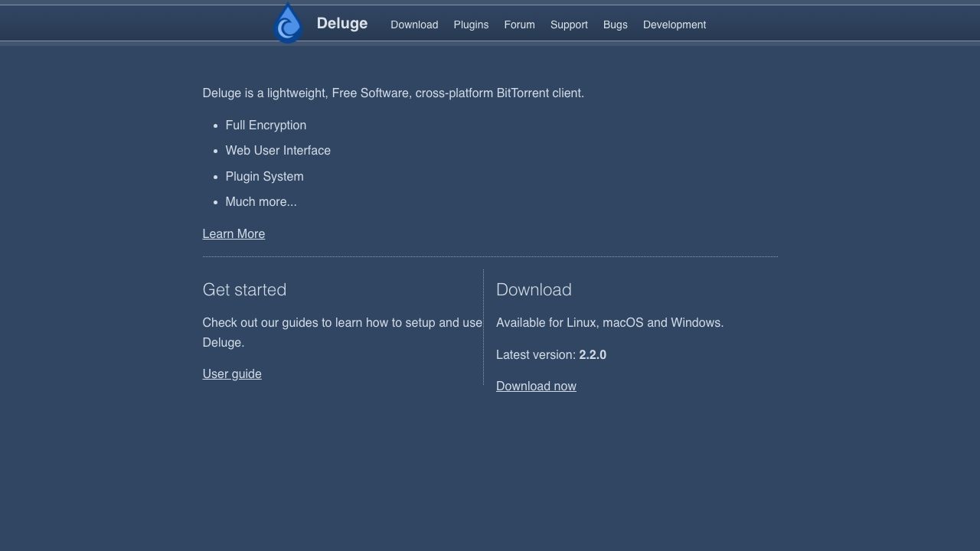Visit the Forum from the navigation
980x551 pixels.
pyautogui.click(x=519, y=24)
